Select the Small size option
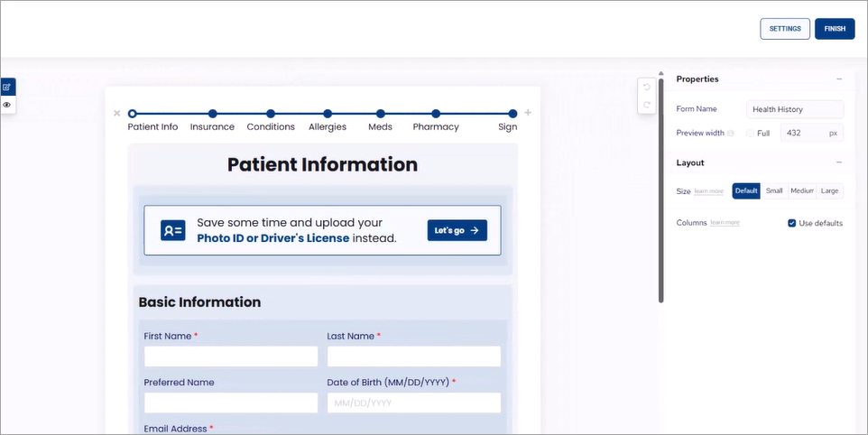 click(x=774, y=190)
